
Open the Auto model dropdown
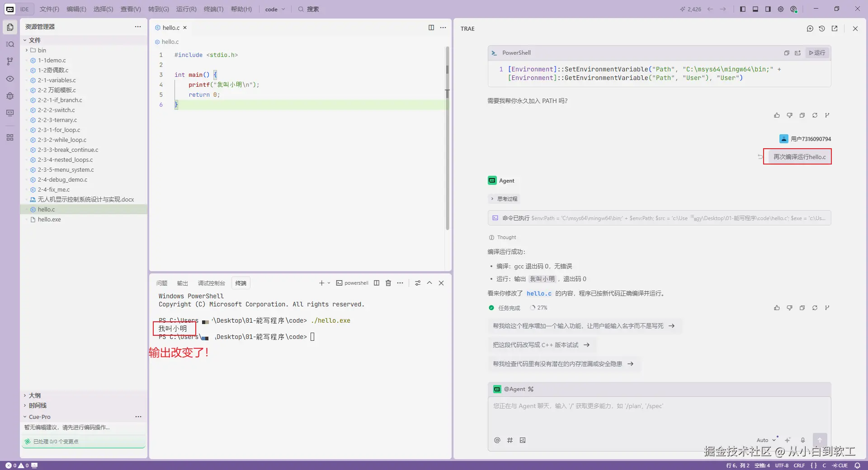coord(766,440)
